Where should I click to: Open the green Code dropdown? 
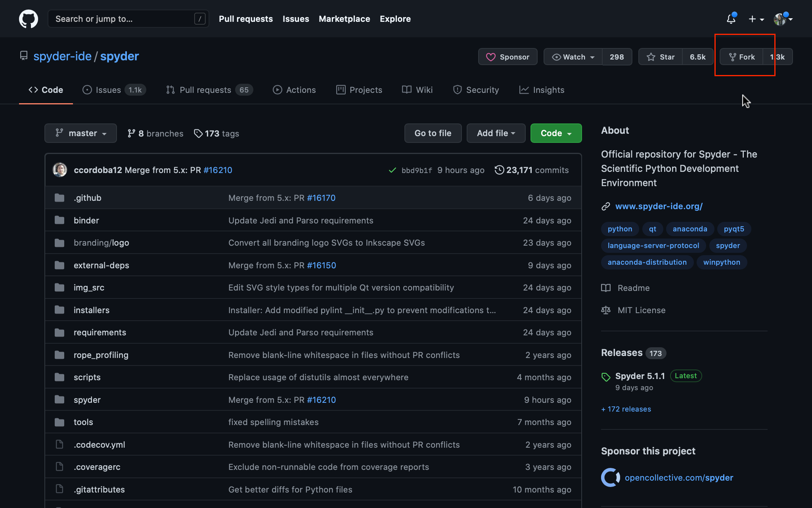[x=556, y=133]
